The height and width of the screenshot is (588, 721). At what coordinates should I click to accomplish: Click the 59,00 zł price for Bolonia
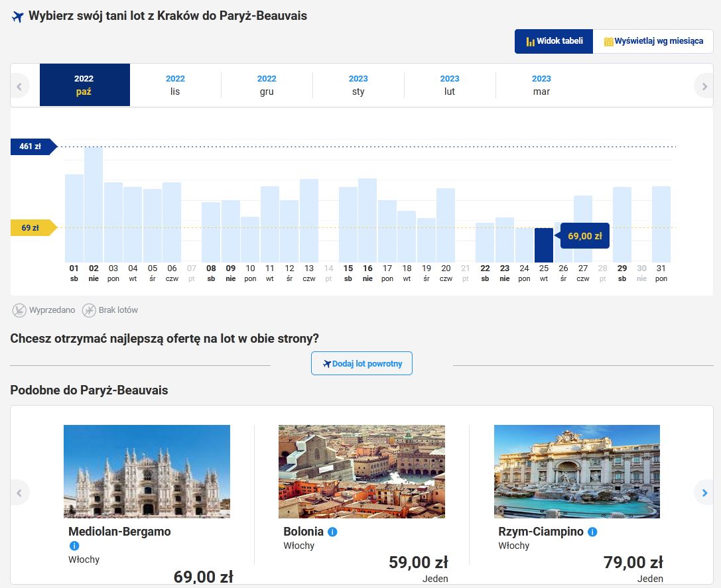(417, 561)
